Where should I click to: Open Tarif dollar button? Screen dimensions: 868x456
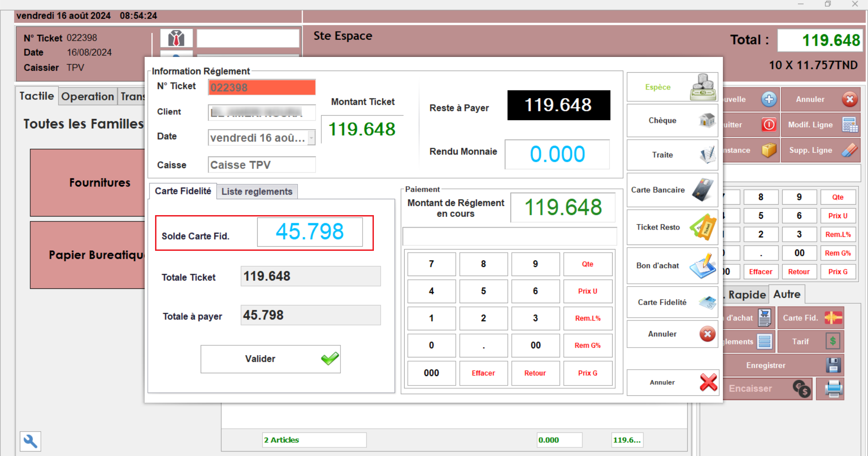[x=811, y=342]
